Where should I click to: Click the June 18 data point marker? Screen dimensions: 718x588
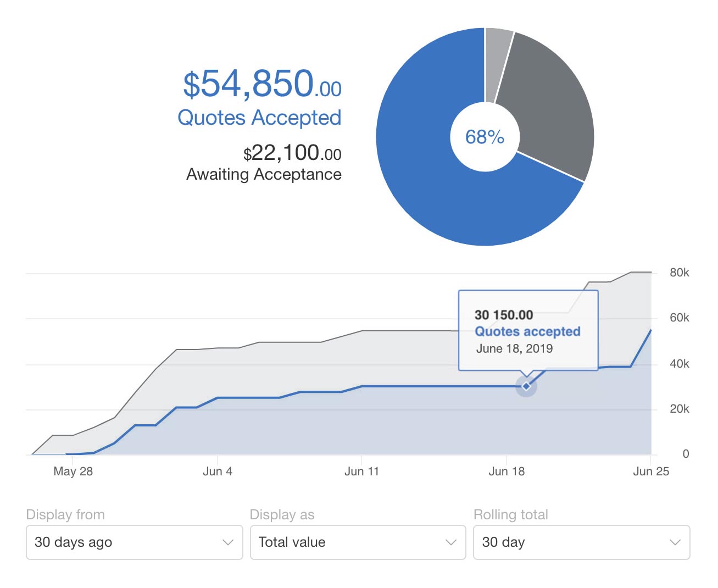[x=526, y=386]
